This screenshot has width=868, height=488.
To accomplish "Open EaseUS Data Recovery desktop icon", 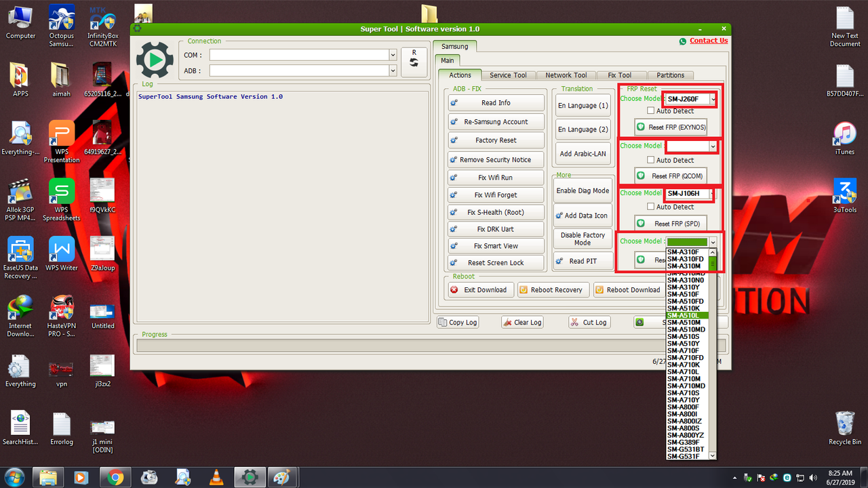I will tap(20, 258).
